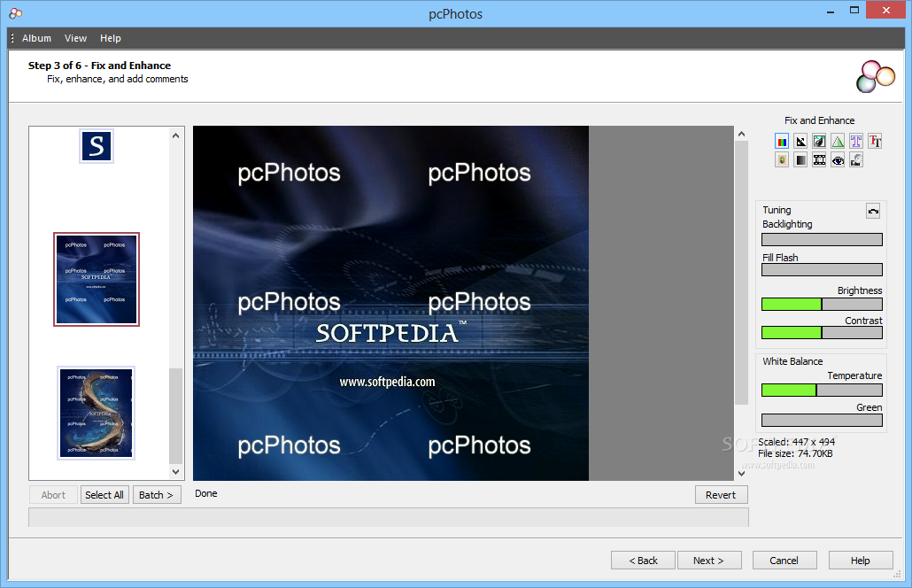Select the RGB color tuning tool
This screenshot has width=912, height=588.
click(x=782, y=142)
